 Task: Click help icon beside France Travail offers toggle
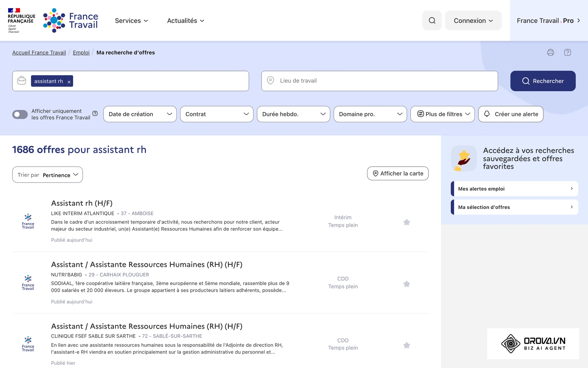tap(95, 114)
